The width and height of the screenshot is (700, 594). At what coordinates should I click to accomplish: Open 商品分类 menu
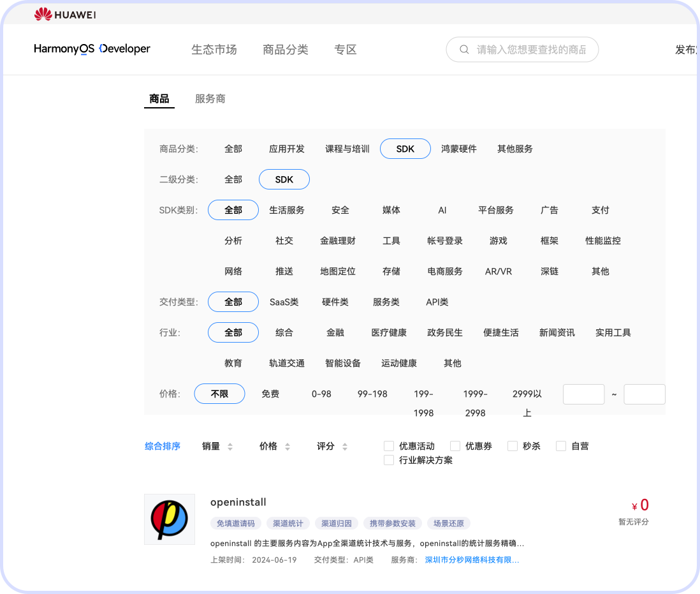286,50
